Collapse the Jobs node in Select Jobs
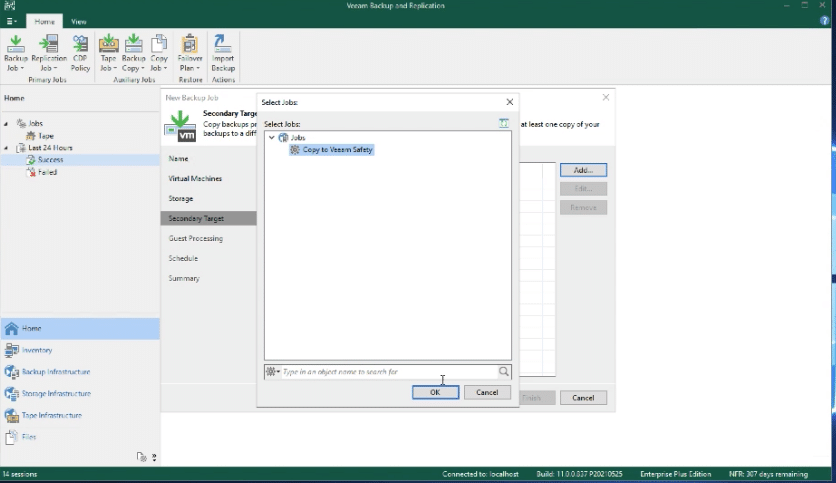 tap(272, 138)
